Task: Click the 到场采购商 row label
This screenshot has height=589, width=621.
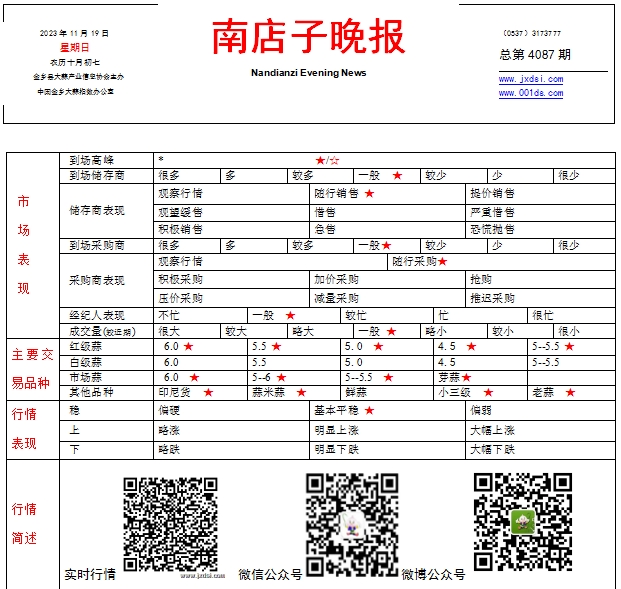Action: 97,246
